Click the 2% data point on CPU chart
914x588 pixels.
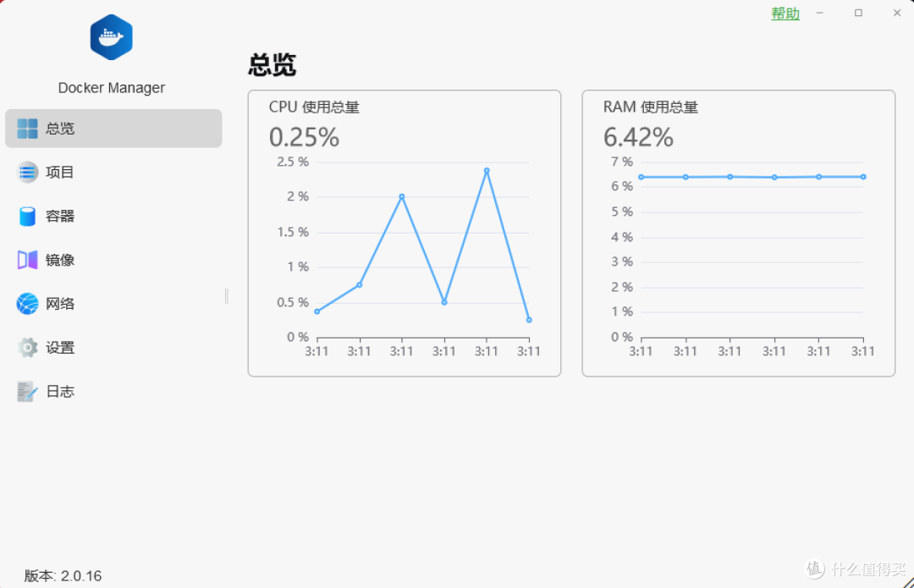[x=402, y=197]
